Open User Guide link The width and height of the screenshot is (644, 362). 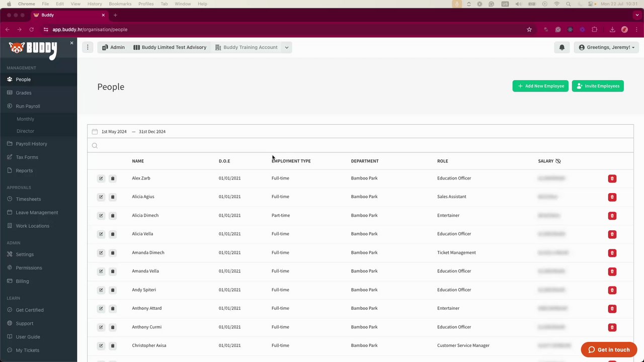coord(28,337)
